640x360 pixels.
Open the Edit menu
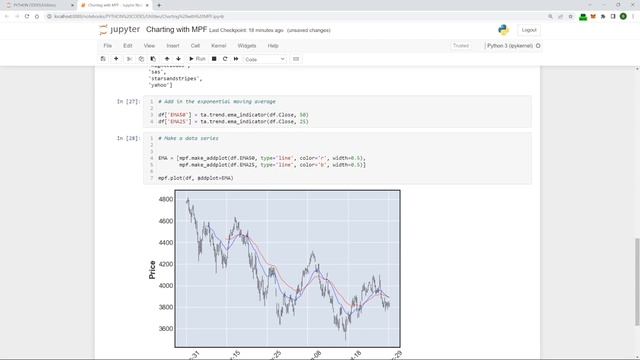tap(128, 46)
